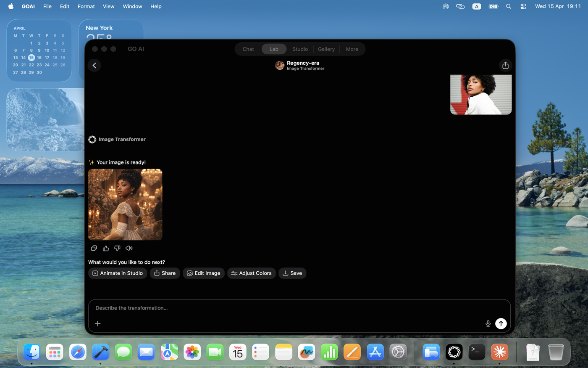Go back using the back arrow

(94, 65)
